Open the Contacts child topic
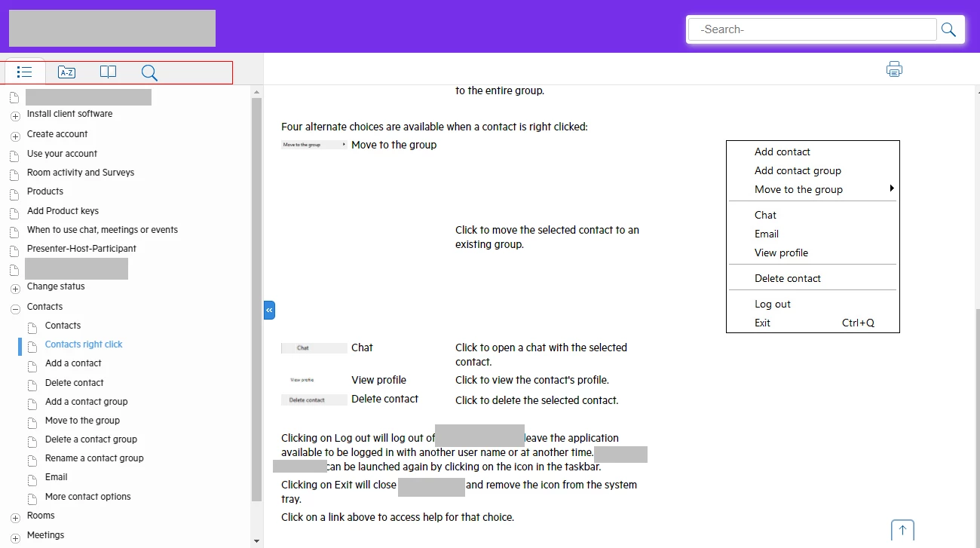Image resolution: width=980 pixels, height=548 pixels. (63, 326)
